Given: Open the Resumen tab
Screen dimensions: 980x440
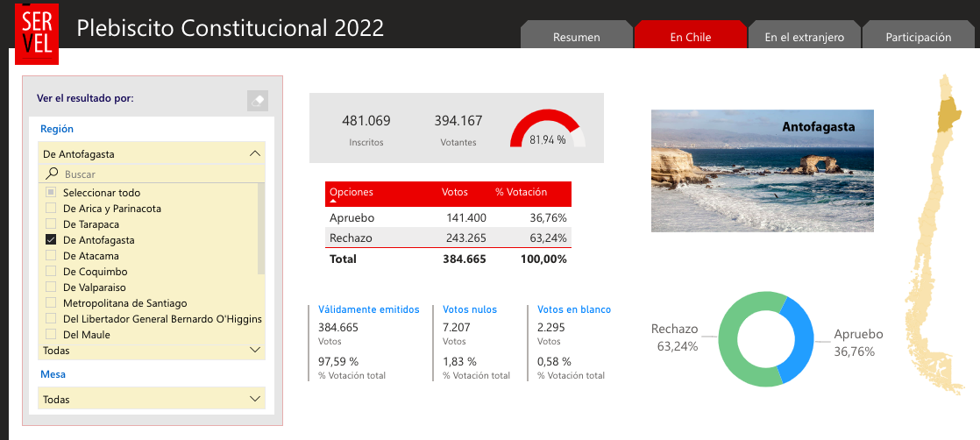Looking at the screenshot, I should [576, 35].
